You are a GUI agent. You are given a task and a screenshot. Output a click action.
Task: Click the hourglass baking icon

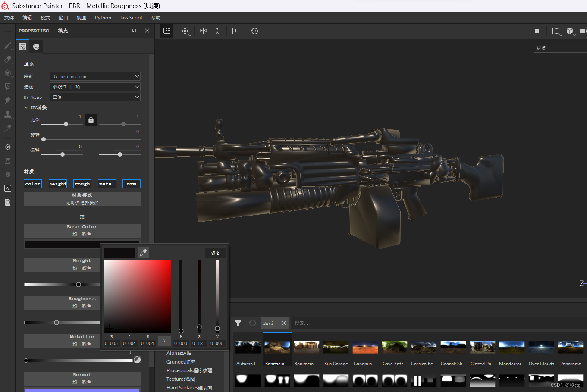[x=8, y=161]
